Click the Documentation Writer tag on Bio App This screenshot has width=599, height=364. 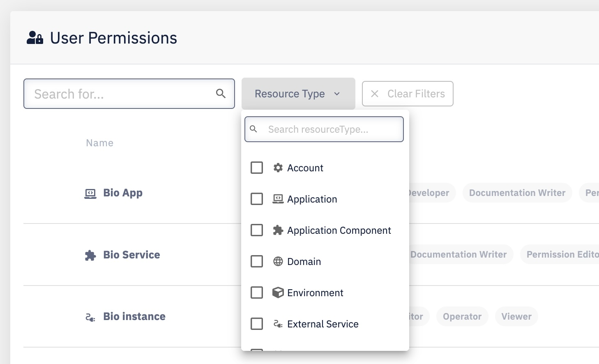point(517,193)
